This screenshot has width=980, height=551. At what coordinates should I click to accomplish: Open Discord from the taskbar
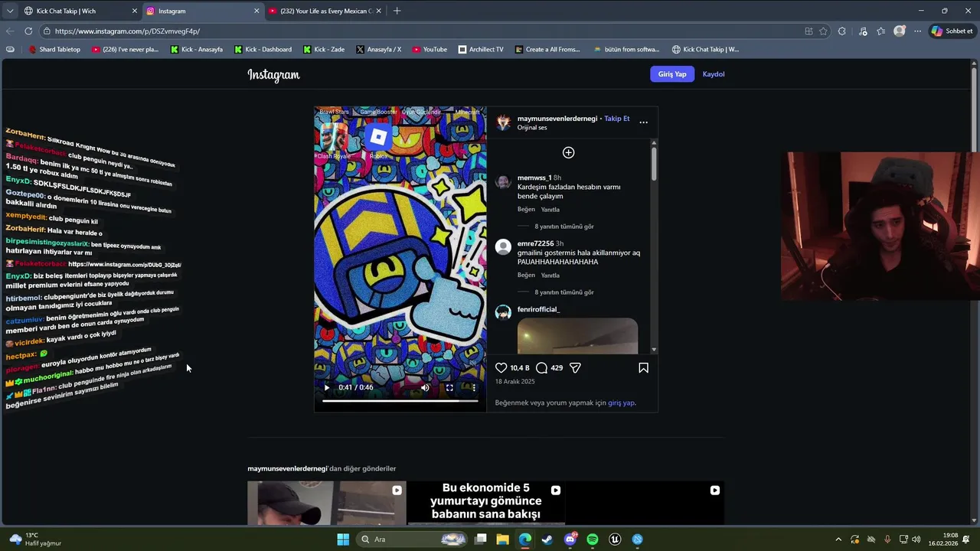click(x=570, y=540)
